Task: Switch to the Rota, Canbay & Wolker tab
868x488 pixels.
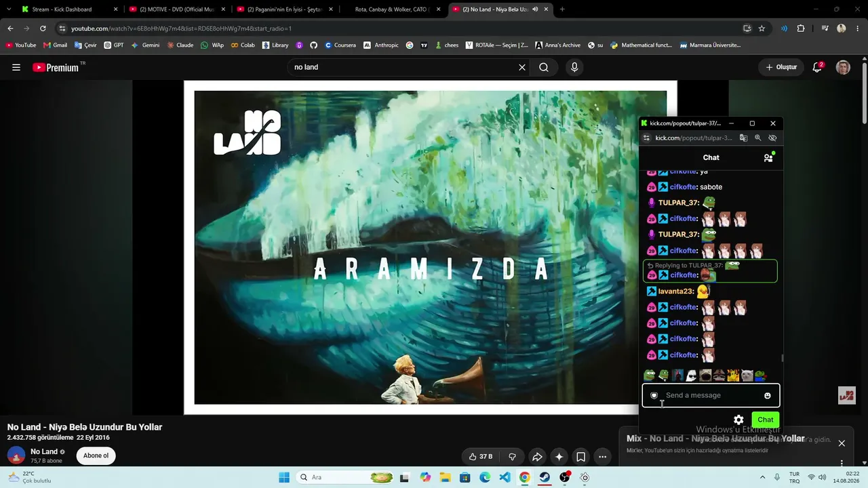Action: pyautogui.click(x=393, y=9)
